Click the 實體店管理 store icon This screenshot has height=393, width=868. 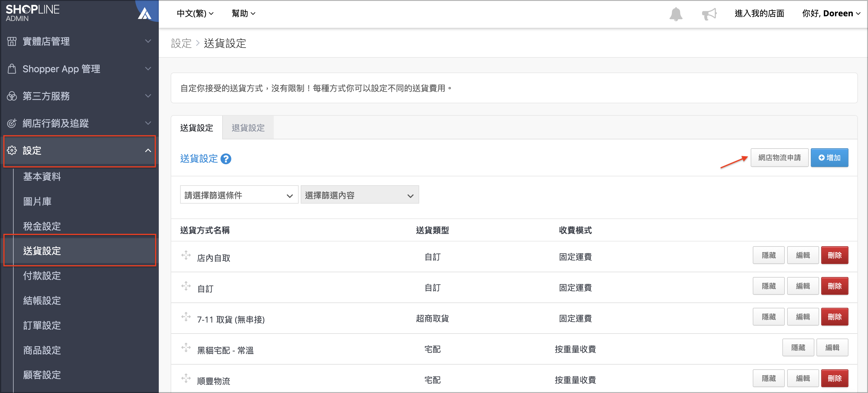[x=12, y=41]
